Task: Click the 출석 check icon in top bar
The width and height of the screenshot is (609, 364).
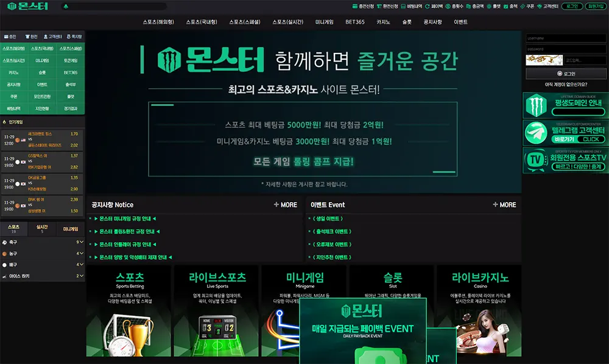Action: coord(505,6)
